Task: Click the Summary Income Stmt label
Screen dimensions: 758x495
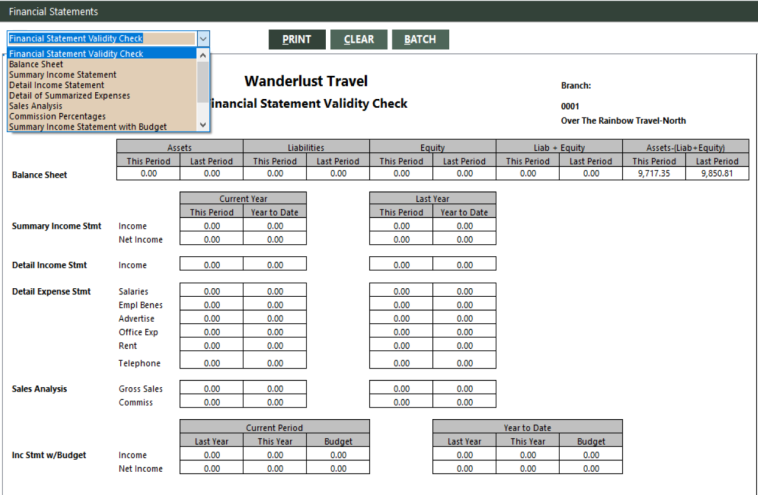Action: (x=57, y=226)
